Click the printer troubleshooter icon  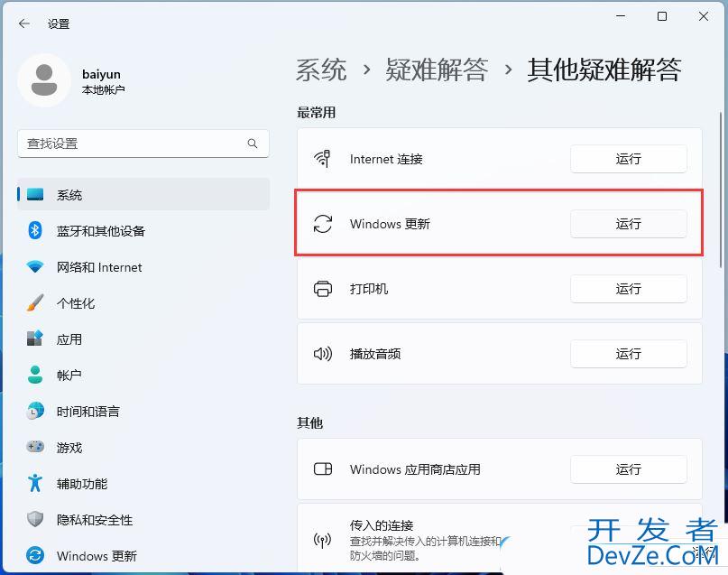[x=323, y=289]
